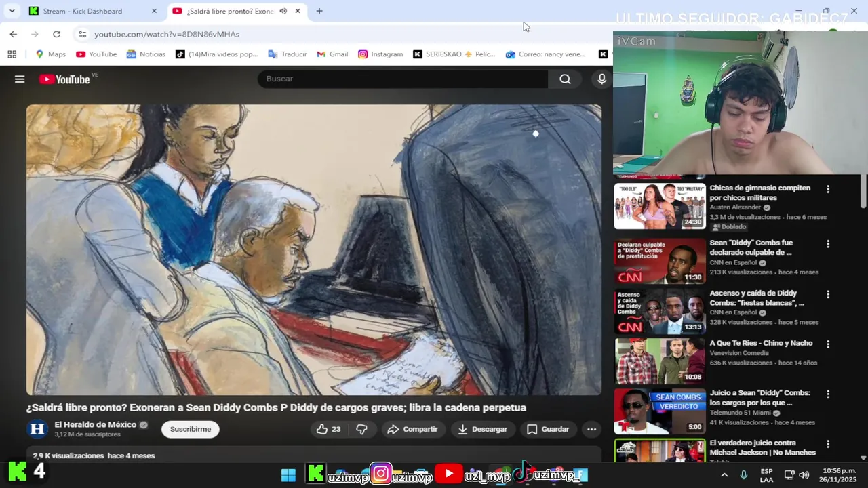This screenshot has height=488, width=868.
Task: Open A Que Te Ries thumbnail 10:08
Action: 660,362
